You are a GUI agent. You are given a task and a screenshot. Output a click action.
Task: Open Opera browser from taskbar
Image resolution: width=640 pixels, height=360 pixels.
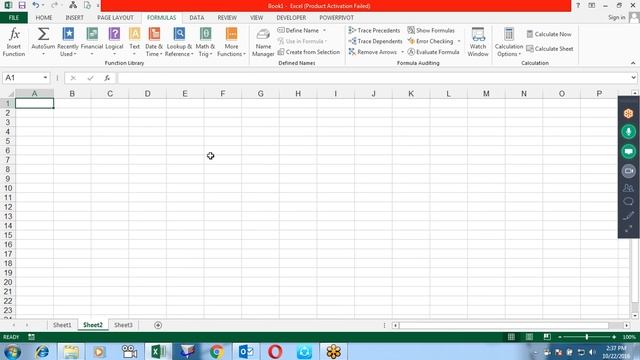tap(275, 351)
